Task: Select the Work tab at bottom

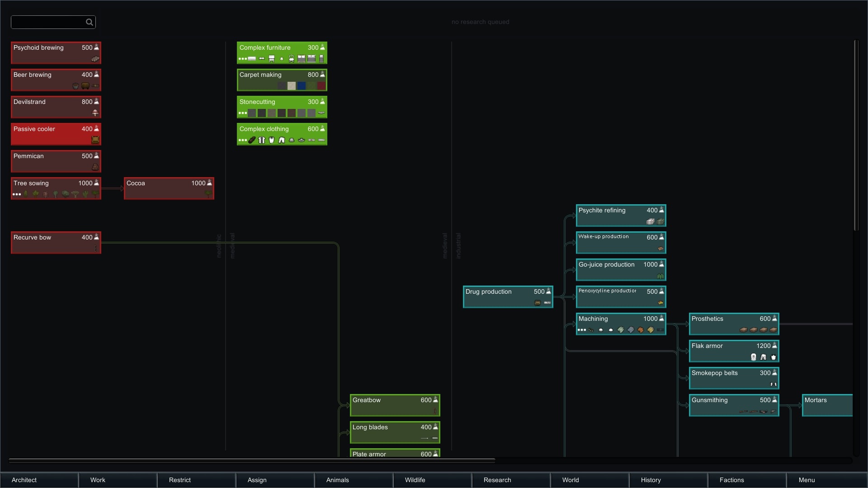Action: tap(97, 480)
